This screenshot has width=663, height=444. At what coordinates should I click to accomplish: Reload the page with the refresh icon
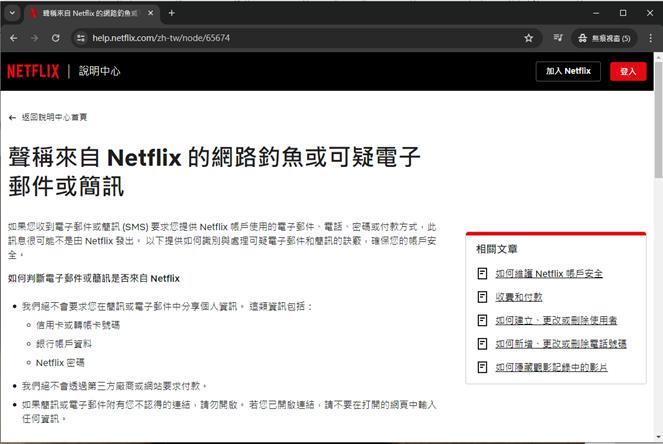(x=55, y=38)
